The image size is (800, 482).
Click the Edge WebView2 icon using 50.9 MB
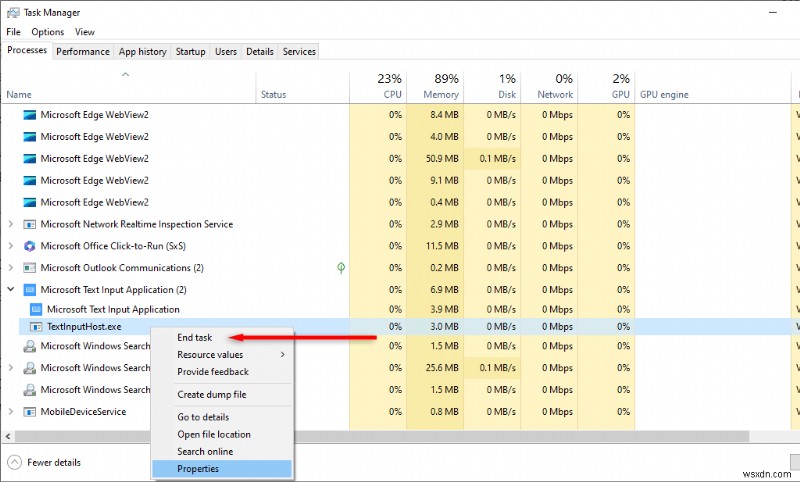(30, 159)
